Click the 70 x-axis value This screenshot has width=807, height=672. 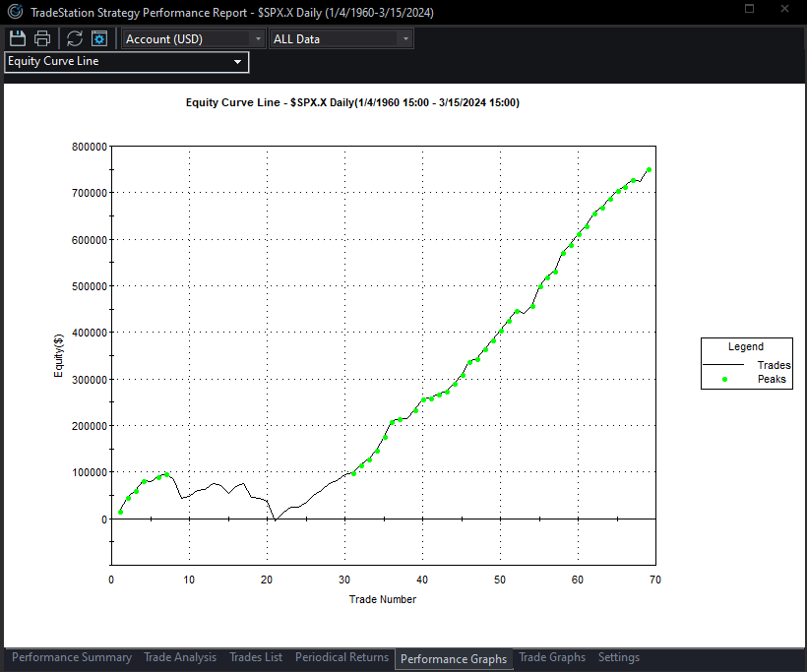click(654, 580)
